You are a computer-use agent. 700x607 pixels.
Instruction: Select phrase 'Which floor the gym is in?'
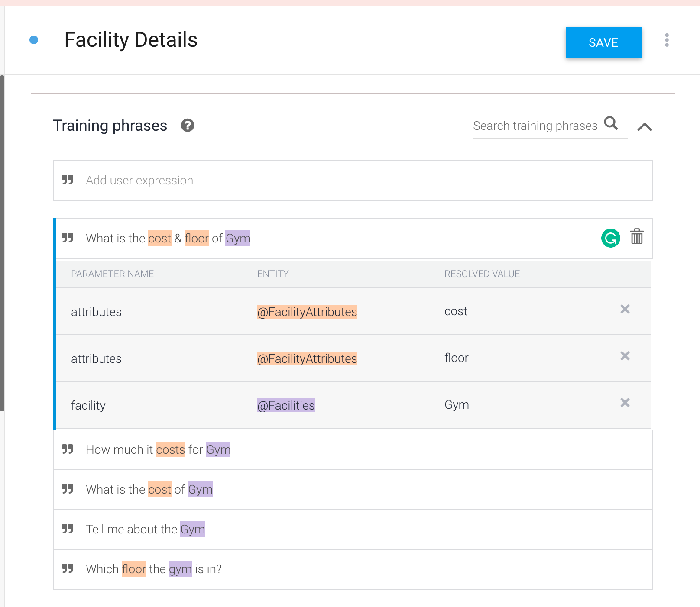coord(347,569)
